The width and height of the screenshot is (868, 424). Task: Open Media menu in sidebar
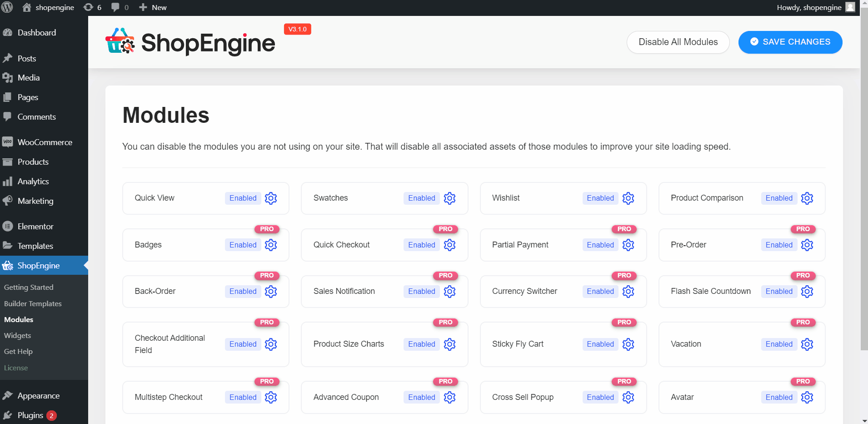[44, 78]
